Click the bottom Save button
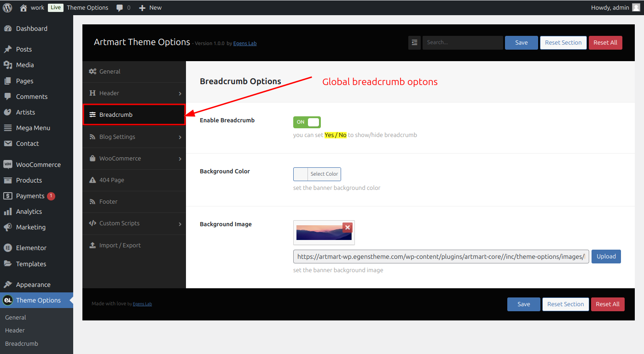 click(524, 304)
